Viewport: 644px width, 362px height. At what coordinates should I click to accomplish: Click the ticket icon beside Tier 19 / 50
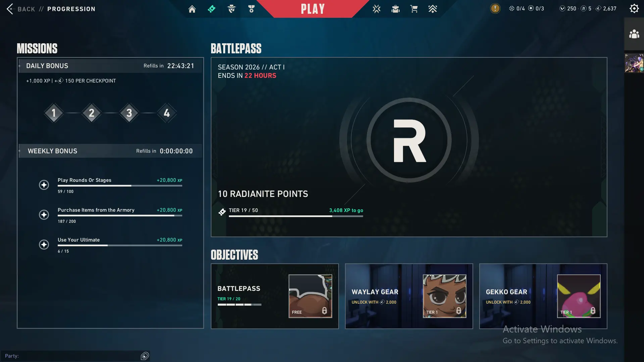tap(222, 212)
